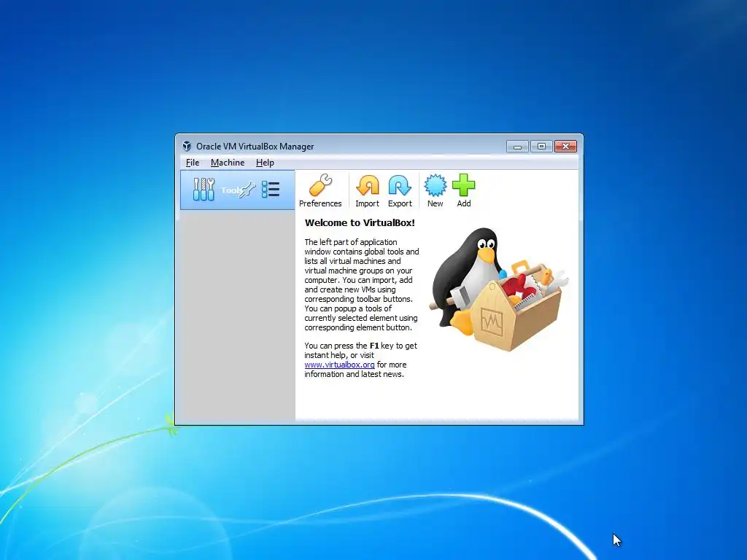Open the Help menu
The image size is (747, 560).
tap(265, 163)
